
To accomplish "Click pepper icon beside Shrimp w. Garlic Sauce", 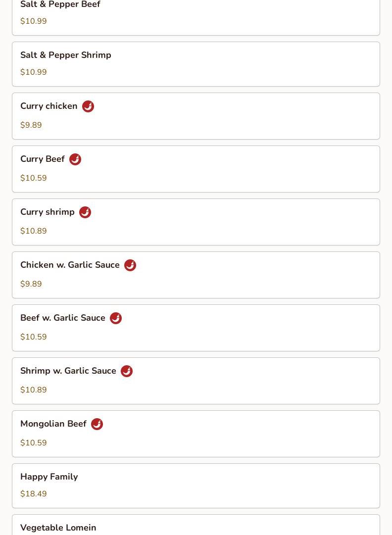I will [x=127, y=371].
